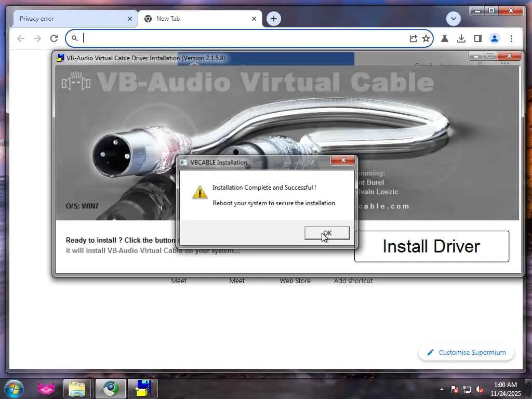
Task: Show hidden tray icons arrow
Action: (x=442, y=389)
